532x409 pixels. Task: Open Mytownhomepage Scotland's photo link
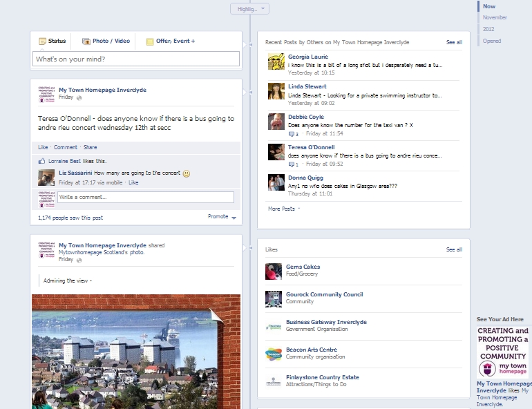[102, 252]
